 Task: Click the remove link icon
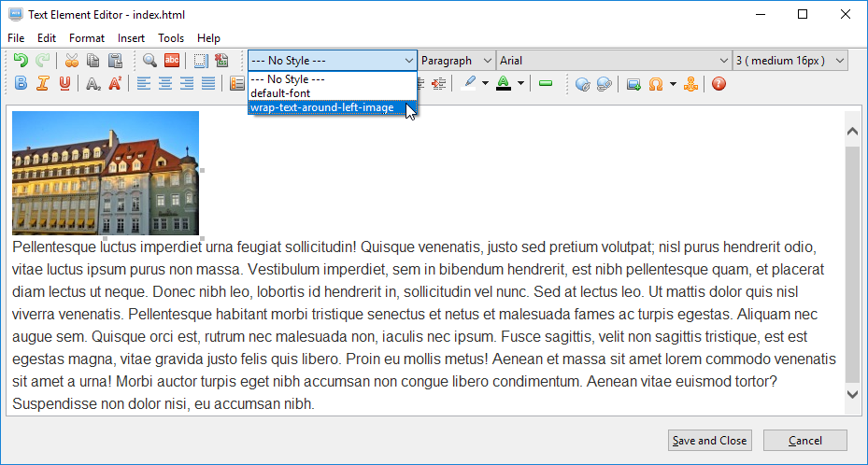click(604, 84)
